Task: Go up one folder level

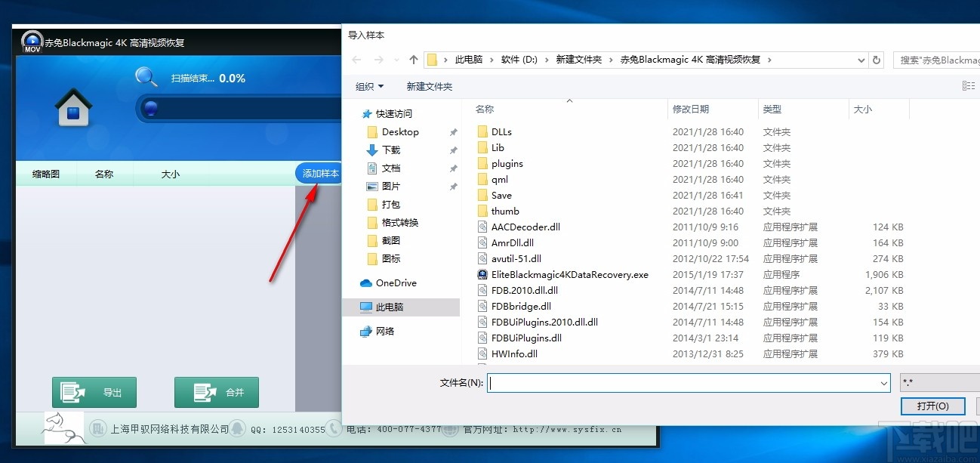Action: point(413,60)
